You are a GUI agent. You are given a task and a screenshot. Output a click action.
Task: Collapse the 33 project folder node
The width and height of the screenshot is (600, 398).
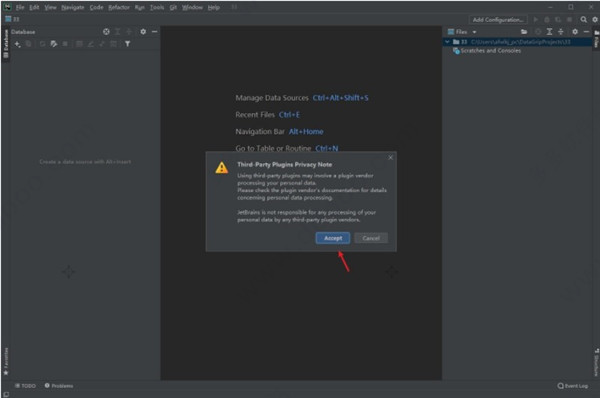pyautogui.click(x=447, y=42)
